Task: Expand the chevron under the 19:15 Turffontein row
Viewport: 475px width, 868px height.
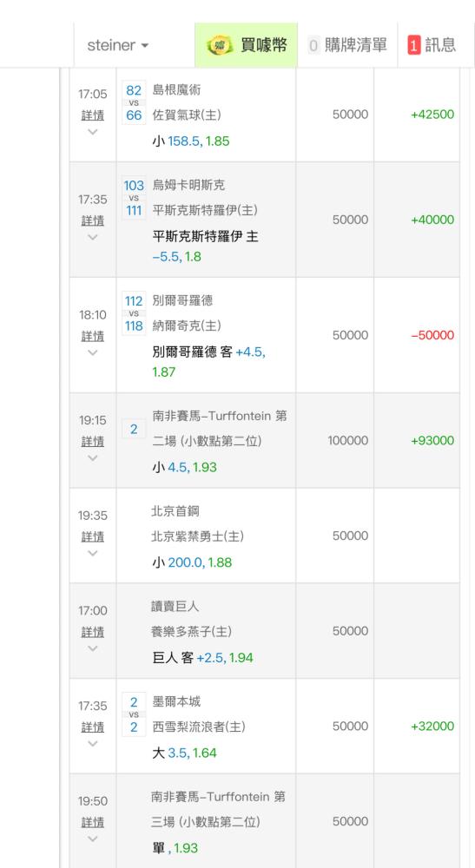Action: coord(92,457)
